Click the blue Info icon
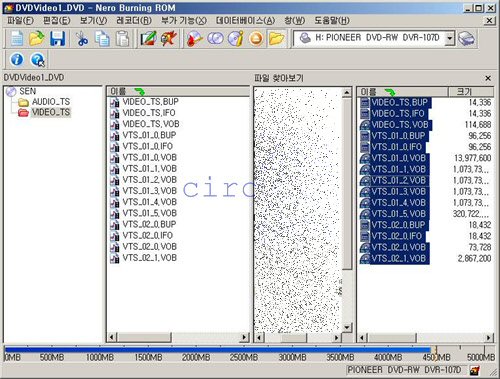The width and height of the screenshot is (500, 379). coord(17,60)
